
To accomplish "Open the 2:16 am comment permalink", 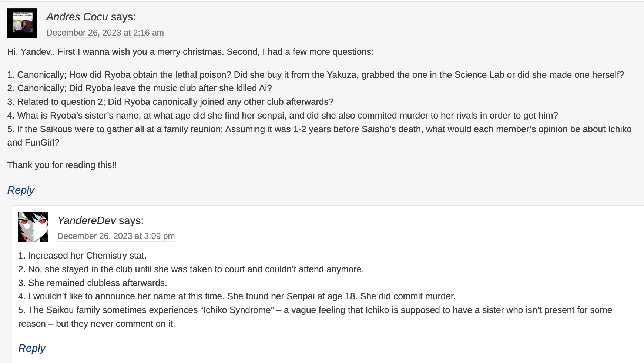I will coord(105,33).
